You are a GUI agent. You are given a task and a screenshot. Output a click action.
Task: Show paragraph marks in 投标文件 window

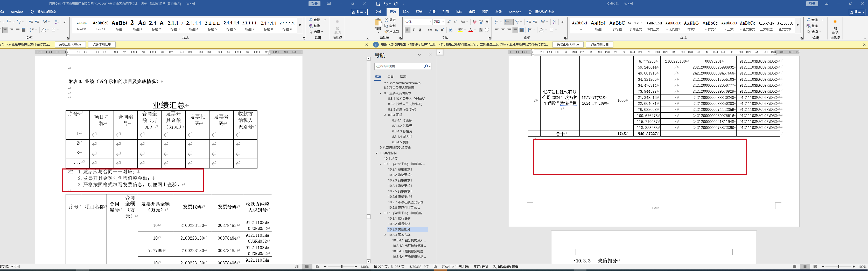click(x=562, y=22)
